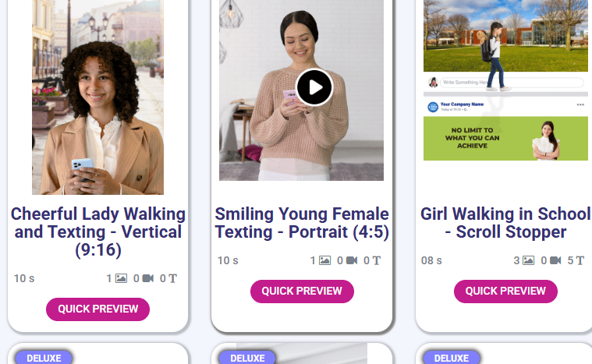Open Smiling Young Female Texting Portrait title
The height and width of the screenshot is (364, 592).
pos(302,223)
